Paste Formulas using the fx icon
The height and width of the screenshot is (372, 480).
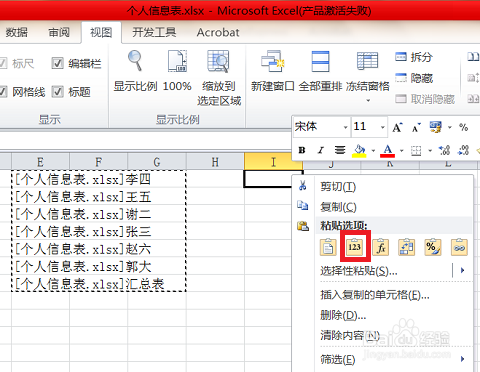[381, 247]
